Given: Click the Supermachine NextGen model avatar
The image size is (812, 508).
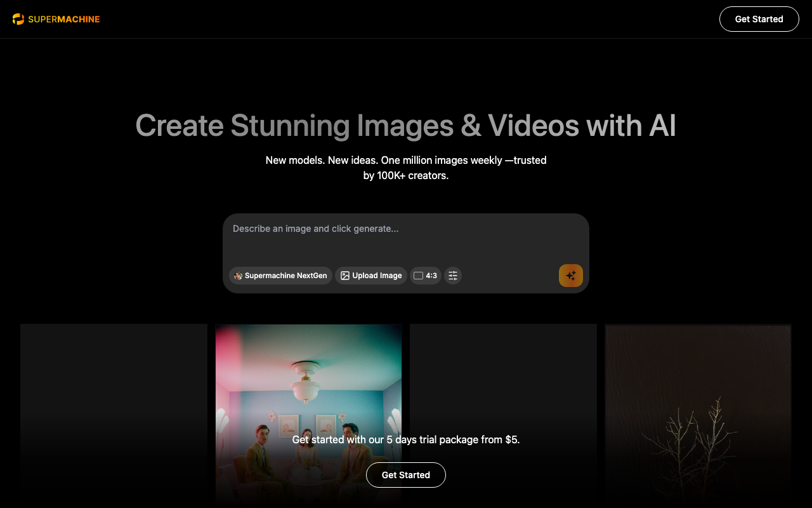Looking at the screenshot, I should [x=238, y=276].
